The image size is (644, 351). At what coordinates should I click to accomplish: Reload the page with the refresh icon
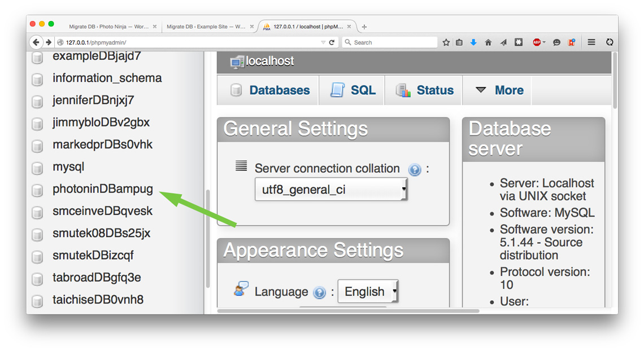[332, 42]
